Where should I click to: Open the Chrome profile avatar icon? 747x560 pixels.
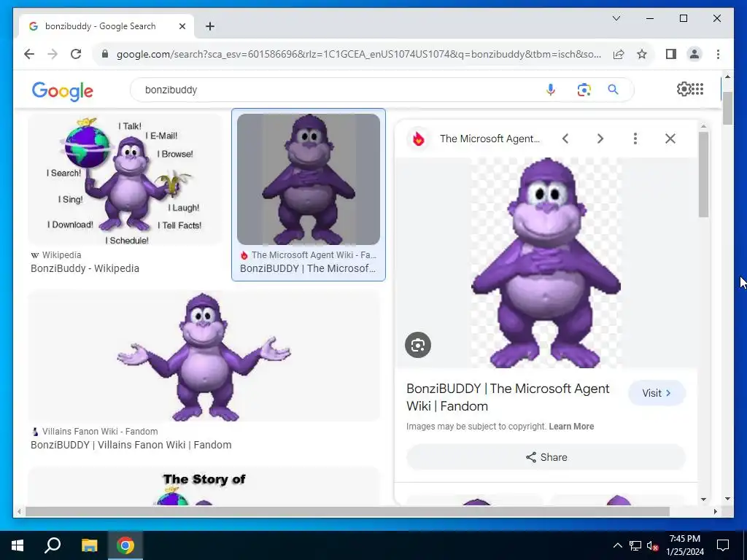pos(694,54)
